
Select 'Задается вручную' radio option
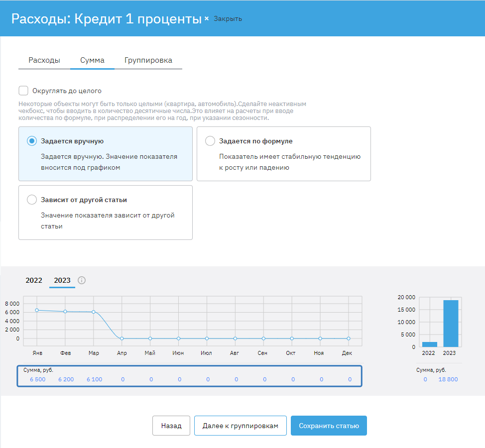(x=32, y=141)
